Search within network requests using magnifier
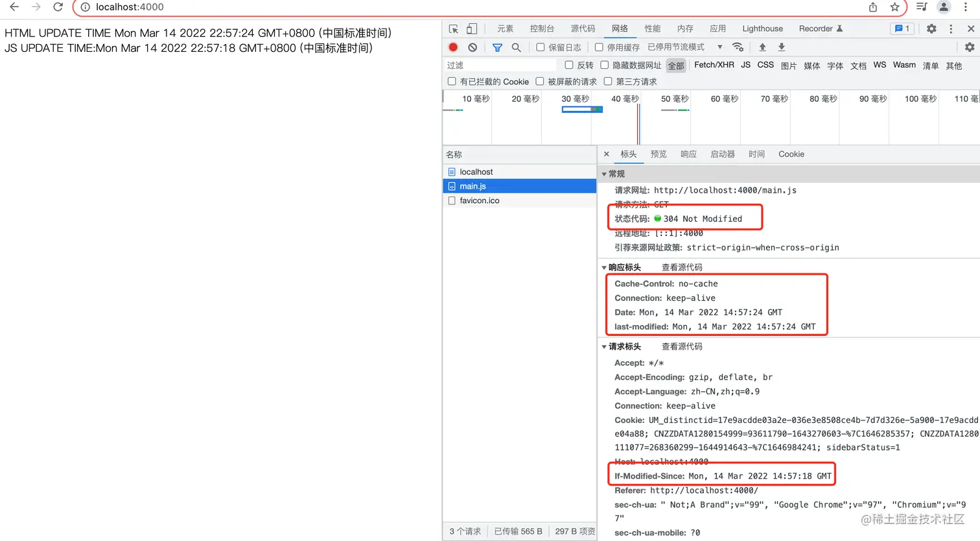This screenshot has width=980, height=541. [x=517, y=47]
